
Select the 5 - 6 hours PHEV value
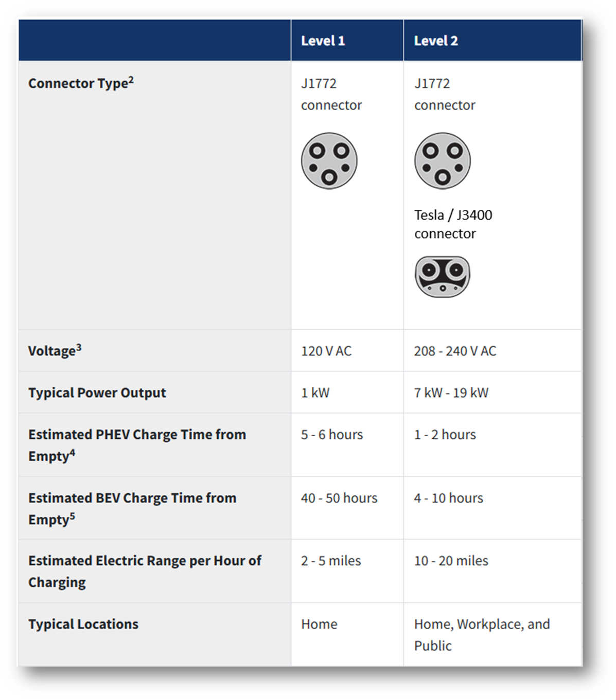tap(332, 435)
